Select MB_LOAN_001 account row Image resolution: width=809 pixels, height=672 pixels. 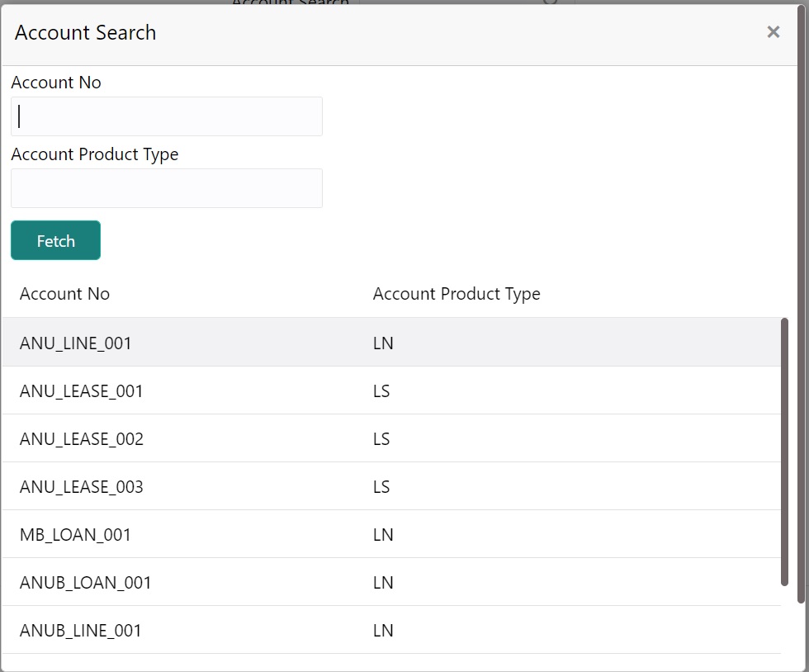[76, 534]
